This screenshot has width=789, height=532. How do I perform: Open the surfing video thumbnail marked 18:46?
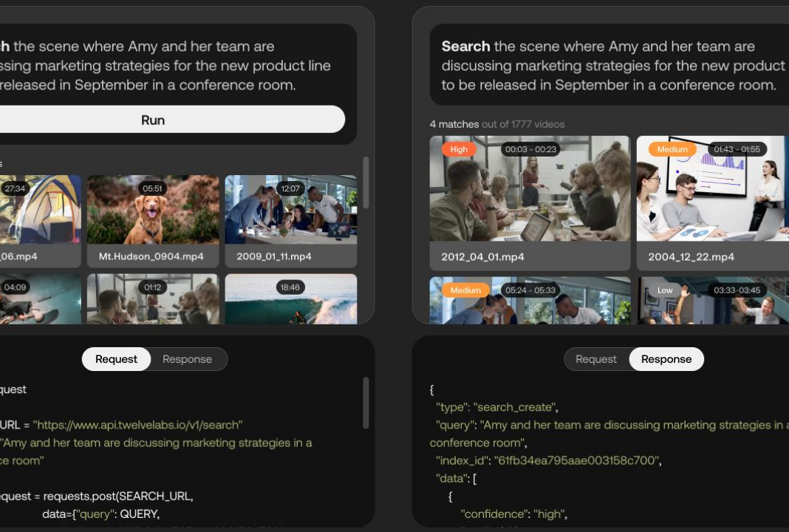tap(291, 299)
